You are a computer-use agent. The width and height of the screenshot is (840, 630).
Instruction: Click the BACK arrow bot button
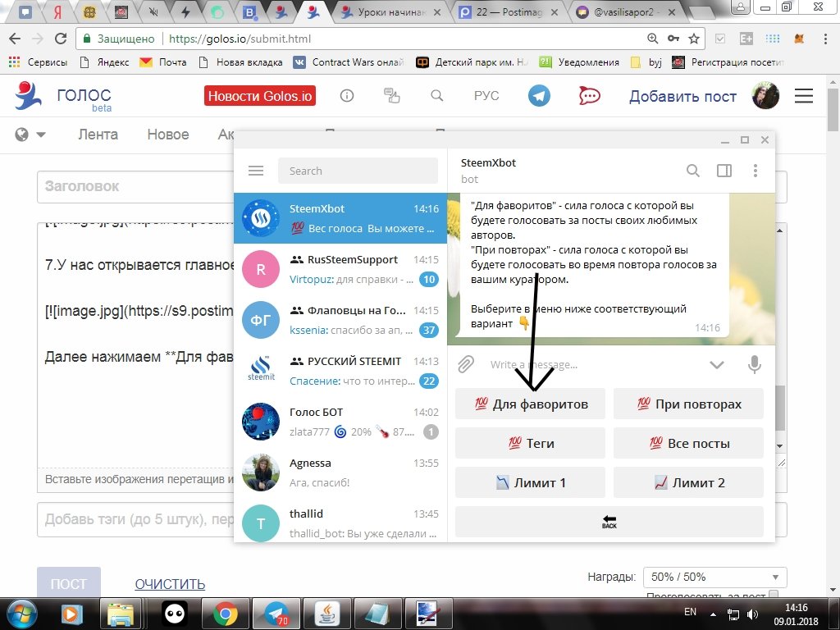(609, 522)
